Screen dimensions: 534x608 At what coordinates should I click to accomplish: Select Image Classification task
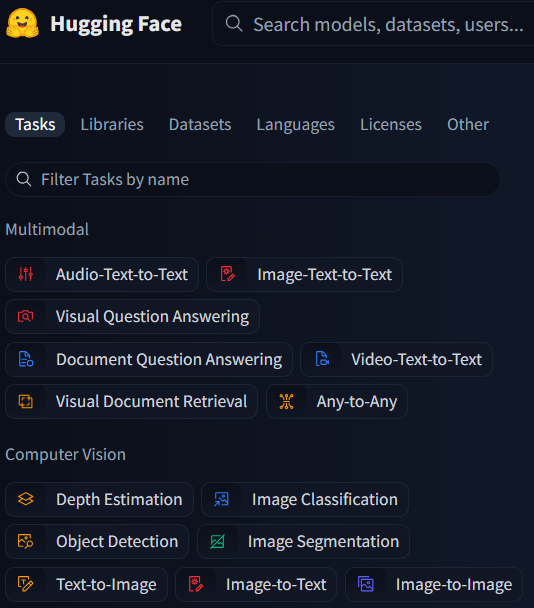305,499
